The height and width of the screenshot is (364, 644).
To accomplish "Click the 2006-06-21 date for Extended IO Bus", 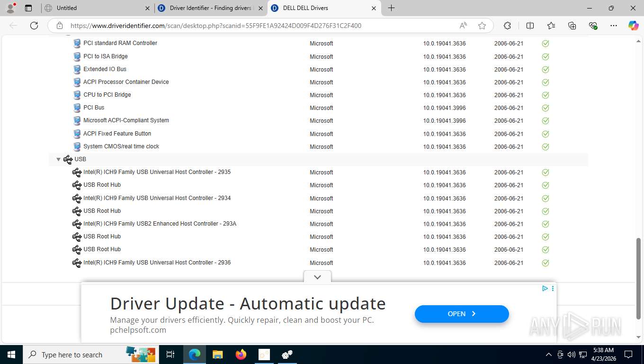I will click(509, 69).
